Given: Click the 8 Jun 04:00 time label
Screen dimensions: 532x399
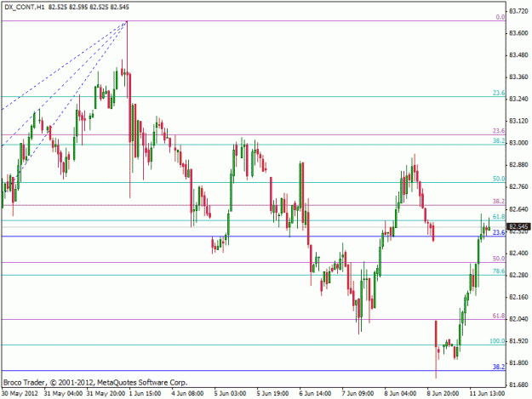Looking at the screenshot, I should pos(400,394).
